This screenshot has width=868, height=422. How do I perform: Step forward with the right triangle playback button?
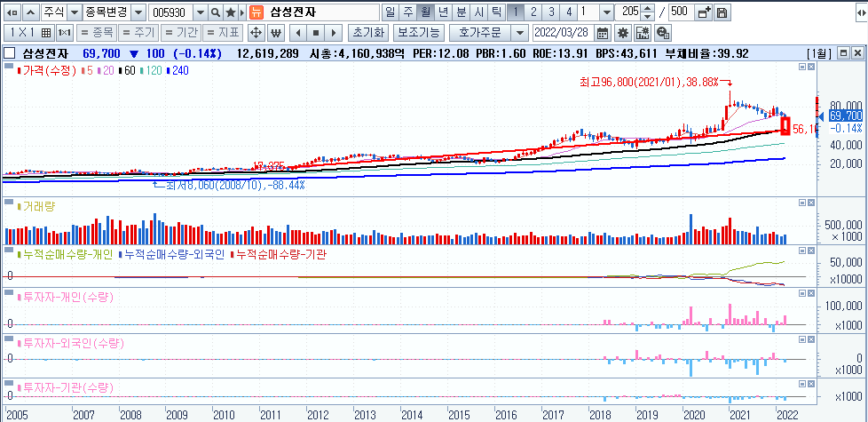[x=333, y=33]
